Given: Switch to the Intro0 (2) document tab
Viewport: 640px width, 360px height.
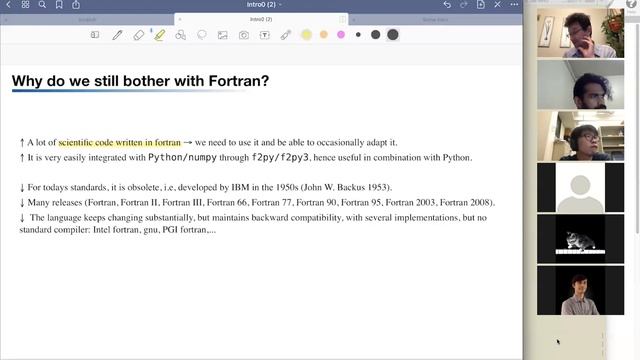Looking at the screenshot, I should click(261, 19).
